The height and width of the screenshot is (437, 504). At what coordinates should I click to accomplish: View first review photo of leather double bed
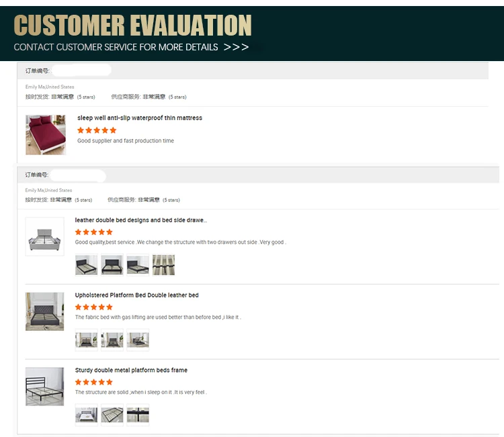click(87, 265)
